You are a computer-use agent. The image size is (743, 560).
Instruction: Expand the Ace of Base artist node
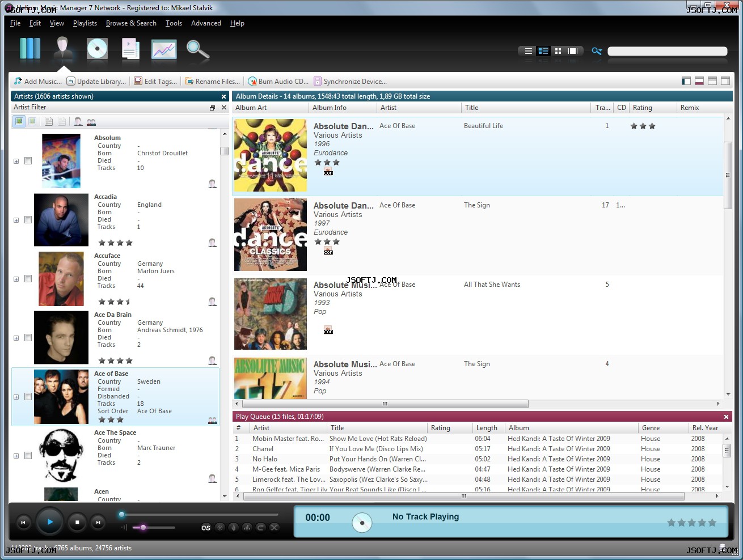click(16, 397)
